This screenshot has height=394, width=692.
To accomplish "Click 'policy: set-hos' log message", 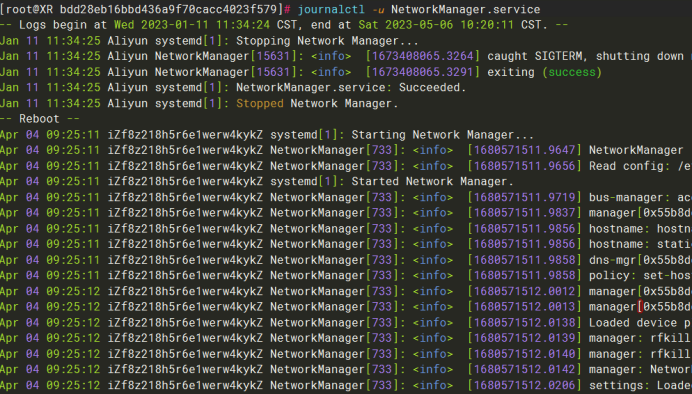I will tap(640, 275).
